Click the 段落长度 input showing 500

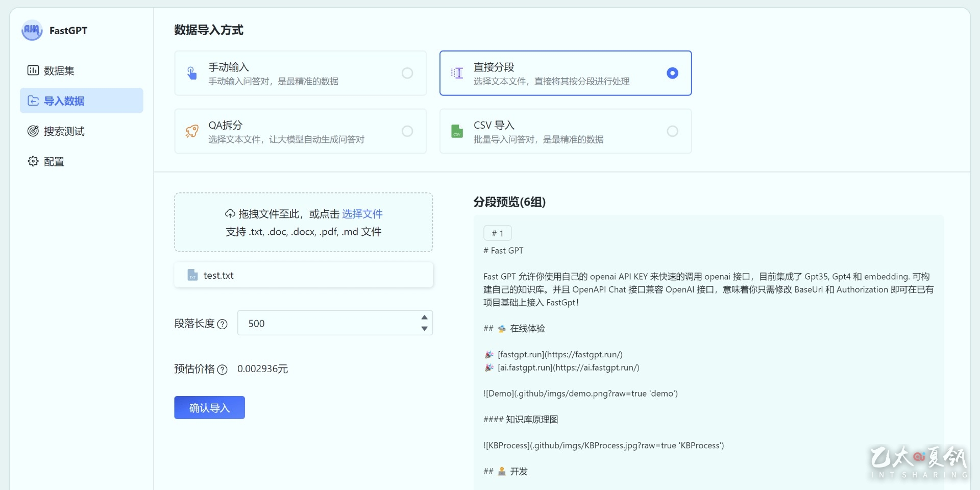point(335,323)
